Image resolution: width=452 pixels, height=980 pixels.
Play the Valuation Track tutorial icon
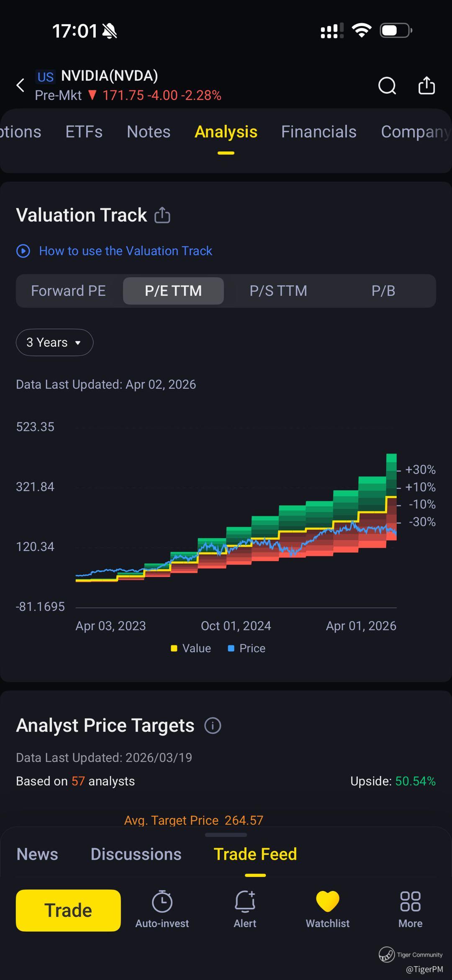(23, 251)
